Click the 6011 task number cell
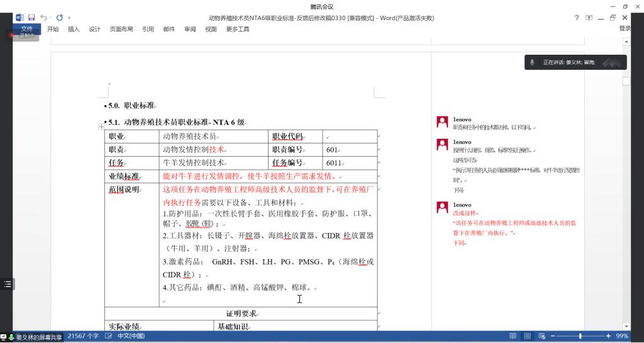The image size is (644, 343). click(350, 163)
